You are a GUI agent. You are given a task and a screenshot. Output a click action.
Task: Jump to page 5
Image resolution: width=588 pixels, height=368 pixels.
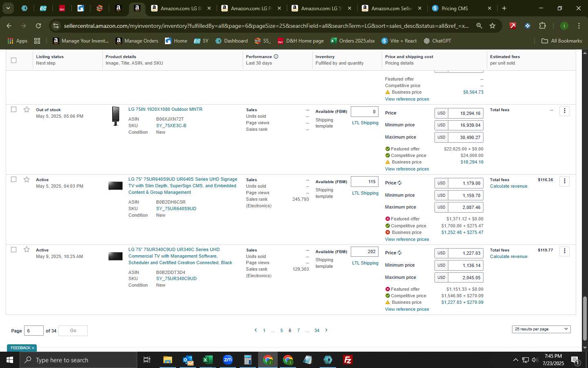281,330
